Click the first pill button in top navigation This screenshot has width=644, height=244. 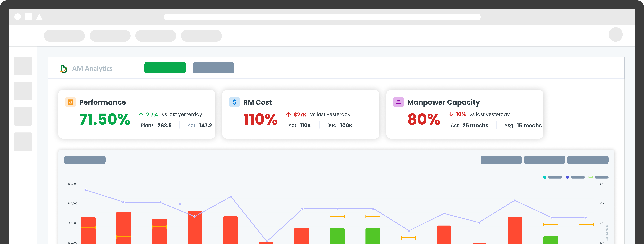pos(64,36)
